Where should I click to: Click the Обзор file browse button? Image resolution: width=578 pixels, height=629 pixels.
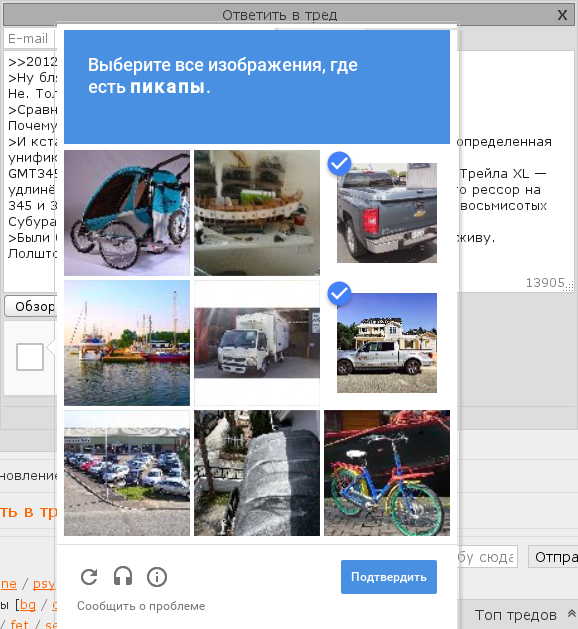coord(30,306)
